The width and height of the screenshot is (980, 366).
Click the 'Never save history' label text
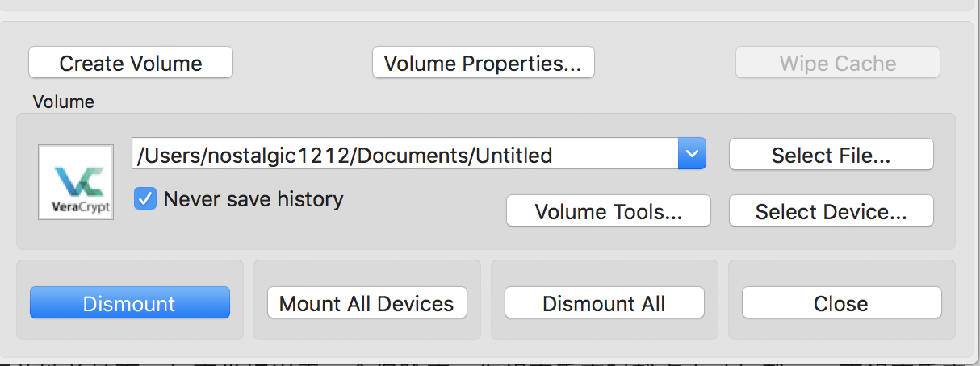(x=253, y=199)
